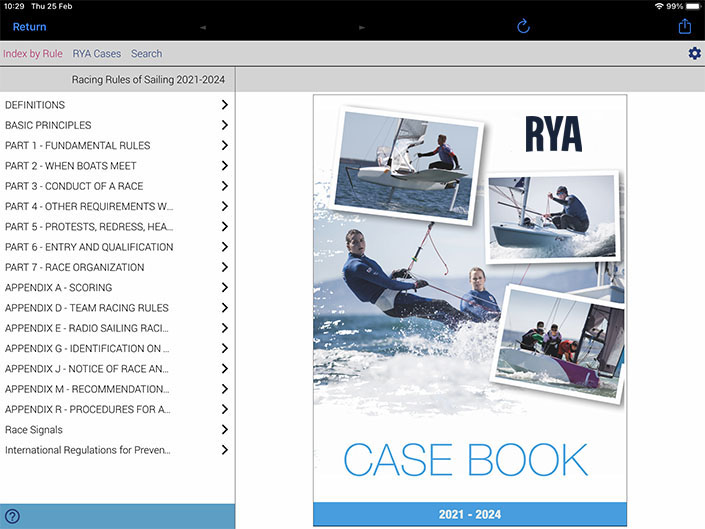The width and height of the screenshot is (705, 529).
Task: Expand Part 6 Entry and Qualification chevron
Action: (225, 247)
